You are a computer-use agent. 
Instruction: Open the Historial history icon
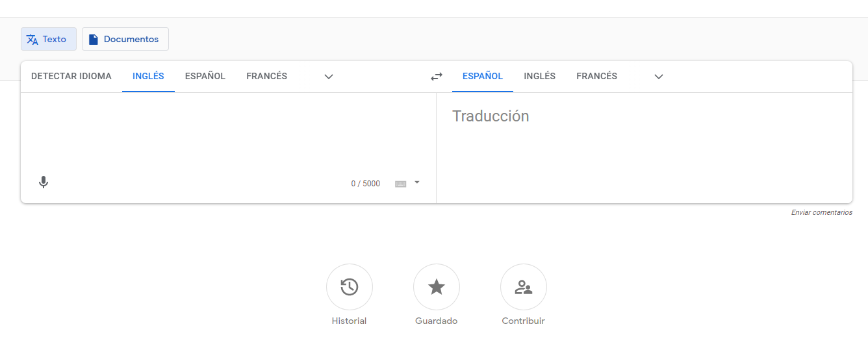[x=350, y=287]
